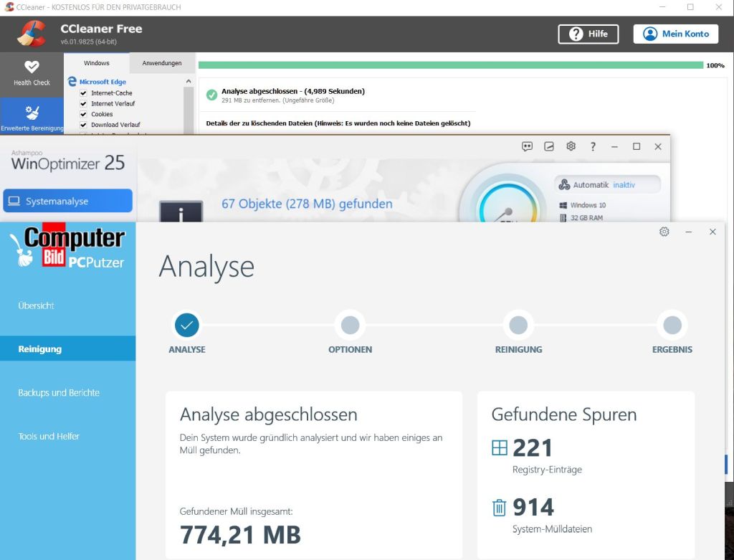This screenshot has height=560, width=734.
Task: Uncheck Download Verlauf checkbox in CCleaner
Action: point(83,125)
